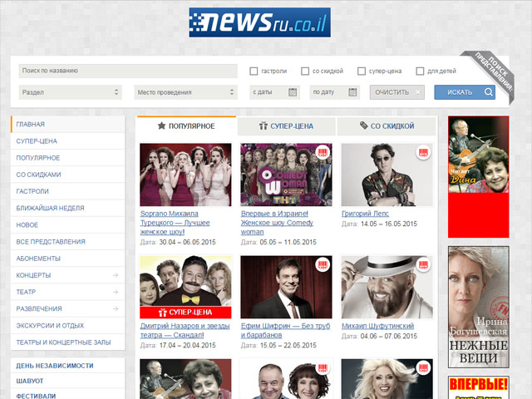The height and width of the screenshot is (399, 532).
Task: Click the СУПЕР-ЦЕНА ribbon on Назаров image
Action: [x=185, y=313]
